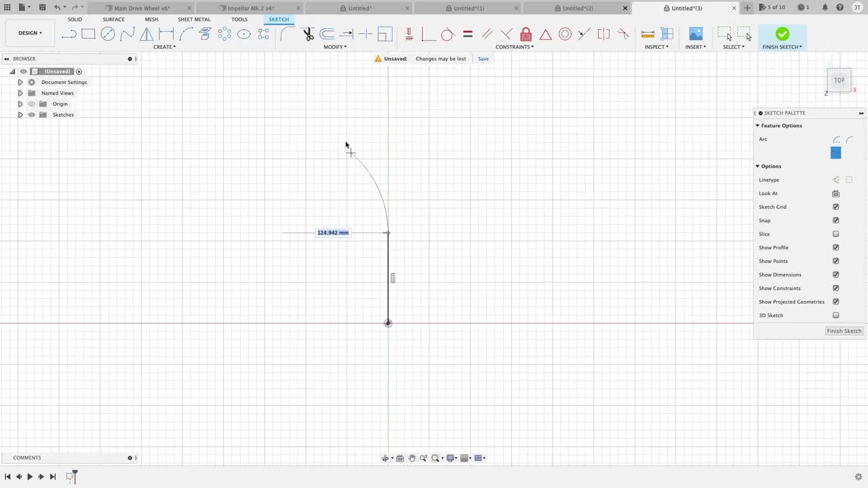Viewport: 868px width, 488px height.
Task: Click the Finish Sketch button in palette
Action: click(x=844, y=331)
